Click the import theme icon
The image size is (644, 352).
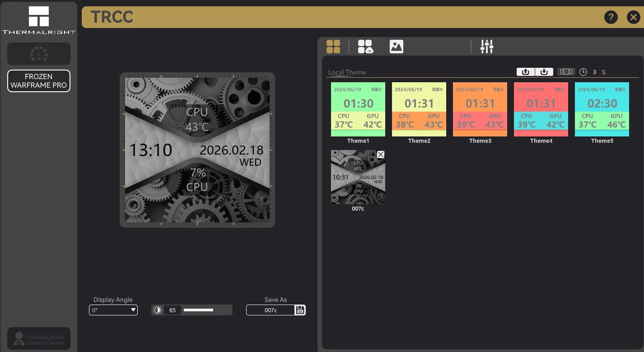tap(544, 72)
